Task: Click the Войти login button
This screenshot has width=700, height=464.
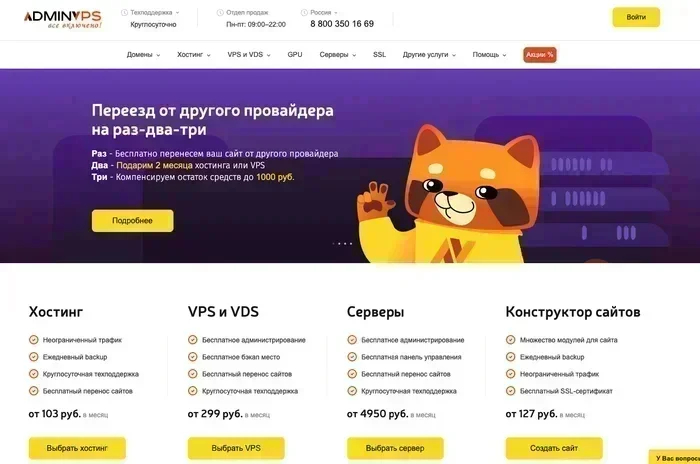Action: [636, 17]
